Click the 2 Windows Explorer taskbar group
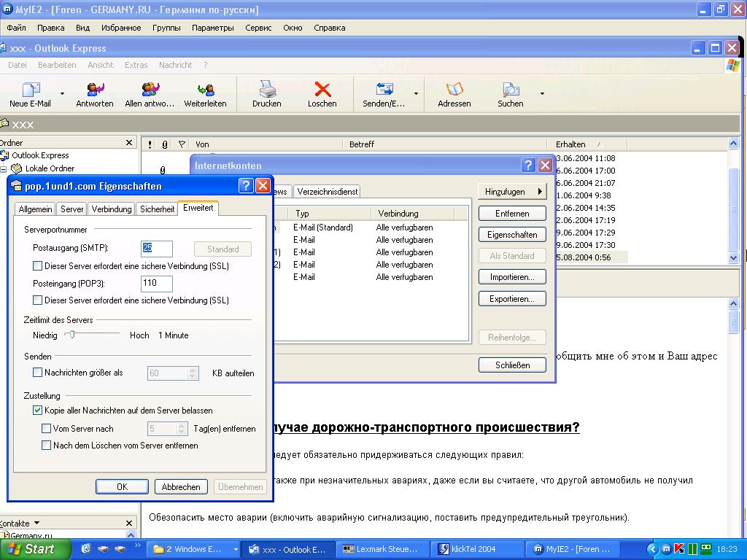The image size is (747, 560). 193,549
